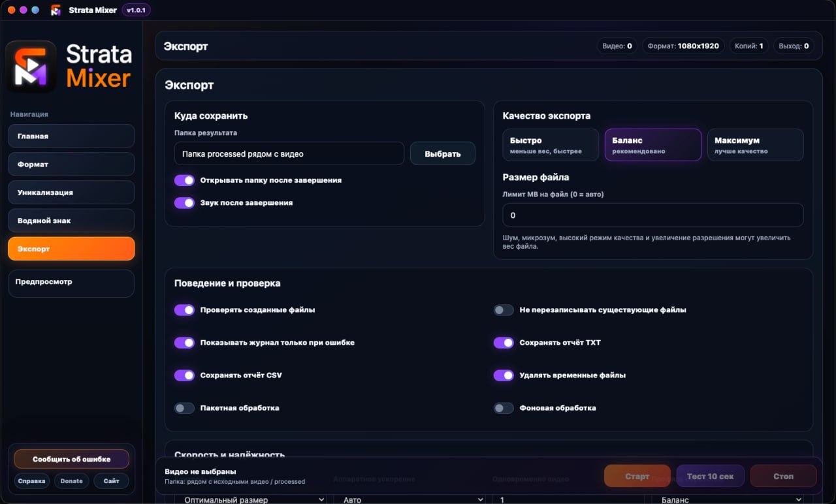
Task: Toggle "Сохранять отчёт CSV" switch
Action: pos(185,375)
